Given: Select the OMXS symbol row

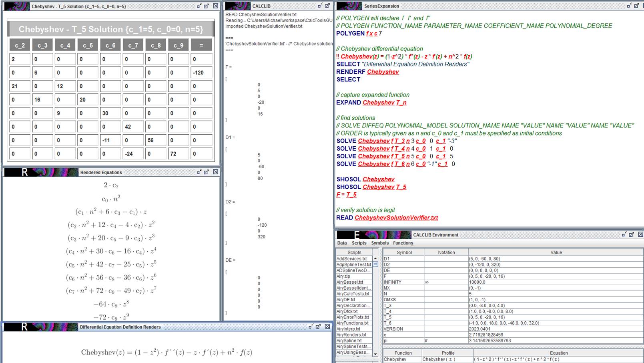Looking at the screenshot, I should (x=513, y=300).
